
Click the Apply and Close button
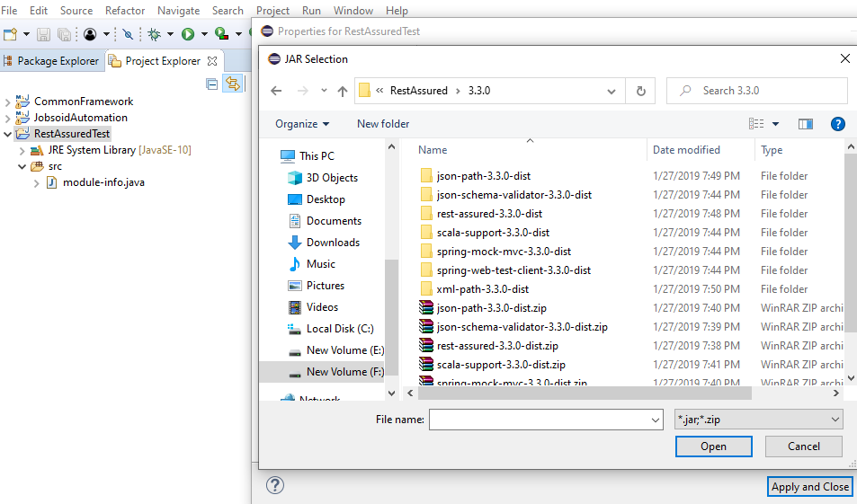pos(809,486)
